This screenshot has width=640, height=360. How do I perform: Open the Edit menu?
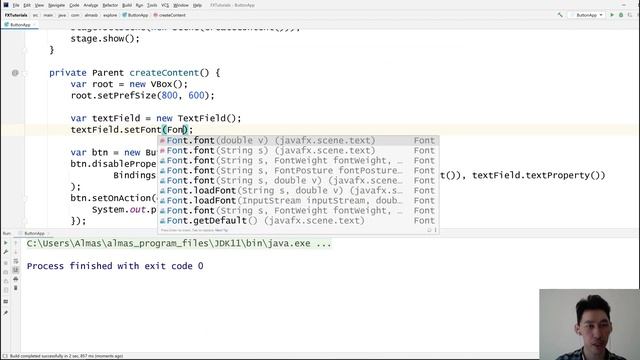pos(27,5)
